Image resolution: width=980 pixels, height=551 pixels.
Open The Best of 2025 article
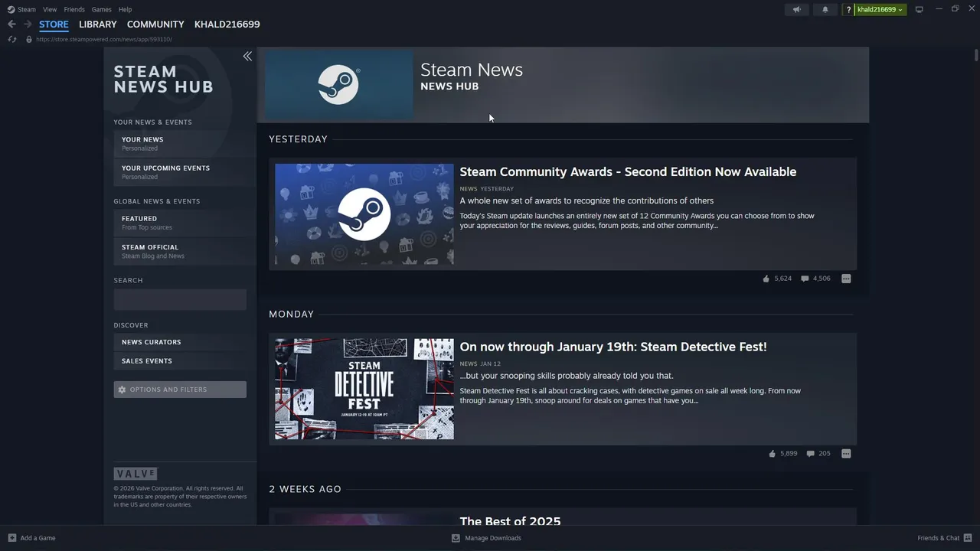point(510,520)
